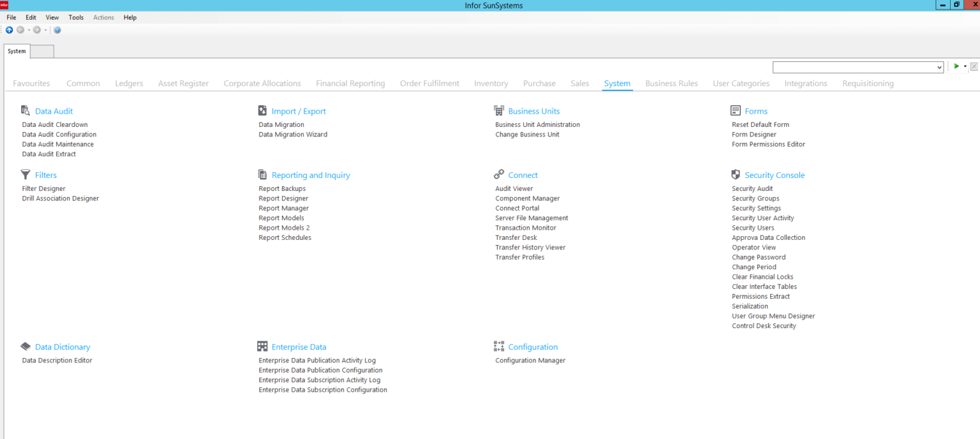Click the Filters funnel icon
Image resolution: width=980 pixels, height=439 pixels.
pos(25,174)
